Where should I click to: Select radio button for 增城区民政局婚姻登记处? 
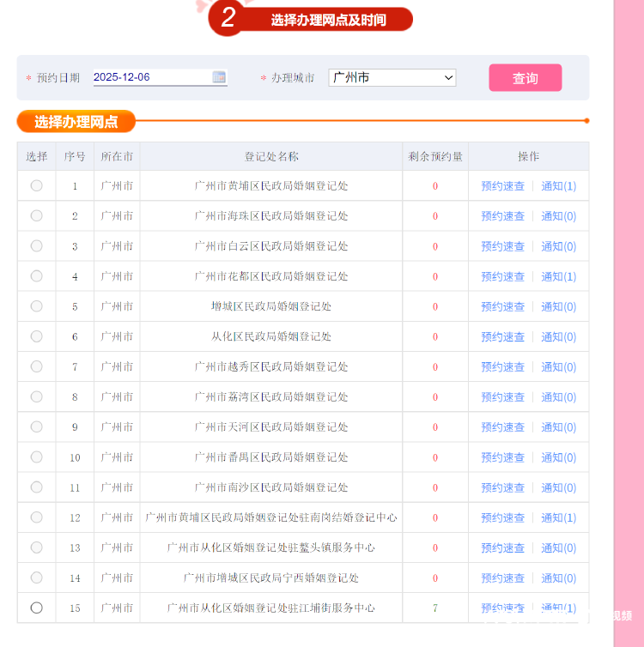point(36,306)
